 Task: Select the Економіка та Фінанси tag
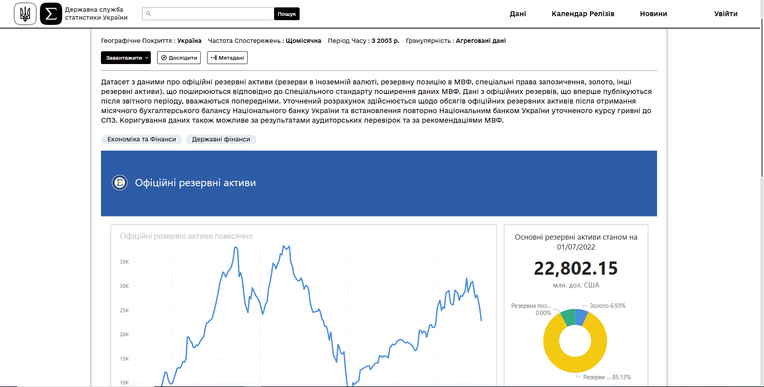tap(142, 139)
